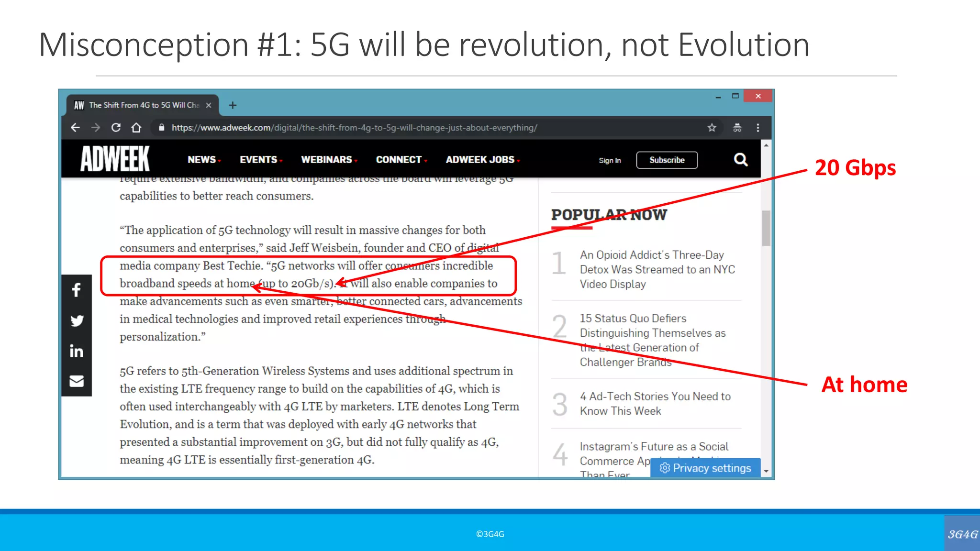Screen dimensions: 980x551
Task: Share article on Twitter
Action: point(77,320)
